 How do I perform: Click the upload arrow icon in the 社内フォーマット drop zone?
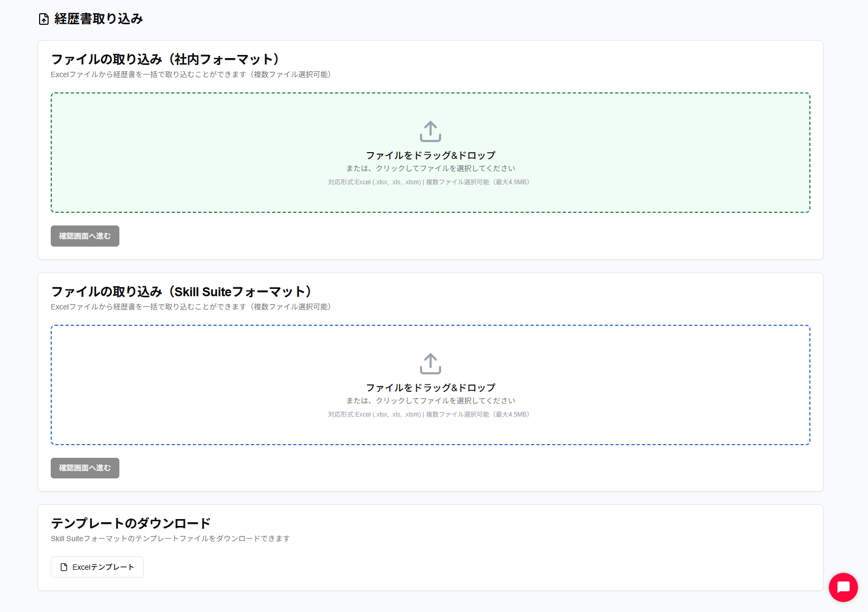point(431,131)
